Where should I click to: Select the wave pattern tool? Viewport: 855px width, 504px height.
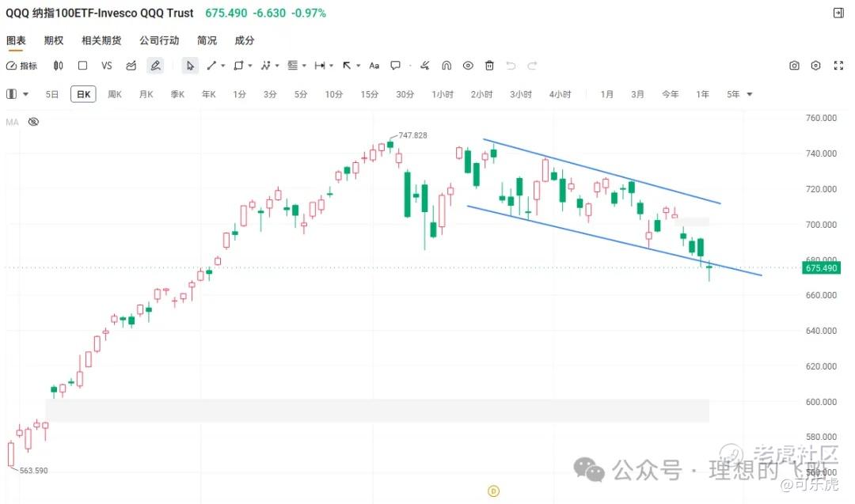[265, 66]
